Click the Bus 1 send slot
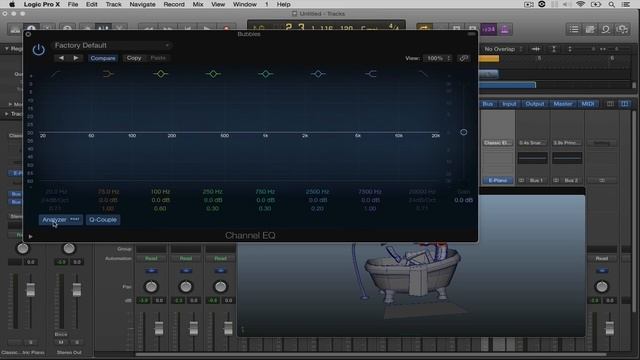This screenshot has height=360, width=640. tap(536, 180)
